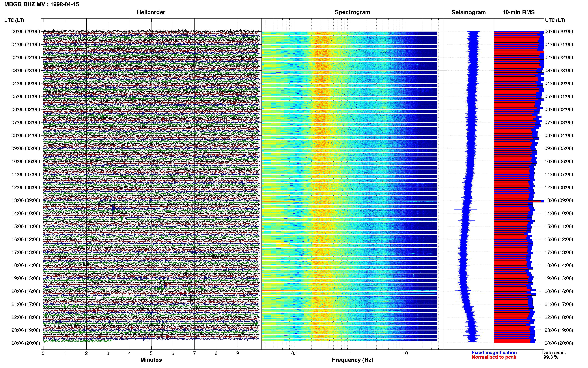Click the helicorder minute tick '7'
This screenshot has height=368, width=588.
pos(195,353)
